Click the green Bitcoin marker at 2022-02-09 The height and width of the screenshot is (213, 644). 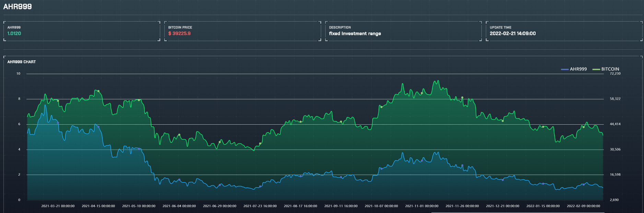click(584, 127)
